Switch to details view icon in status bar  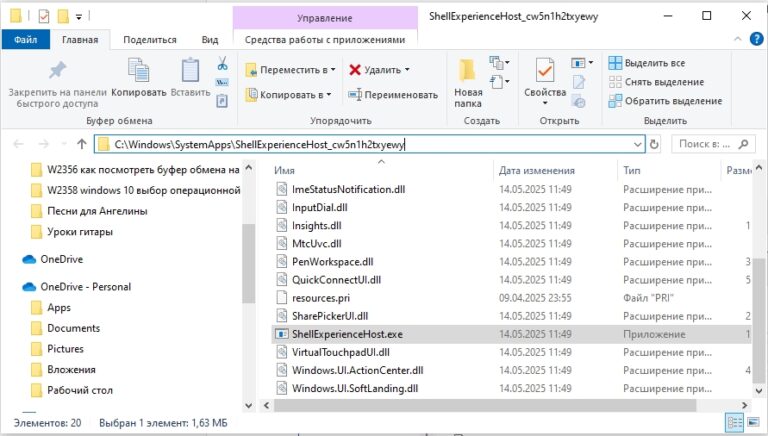pos(735,422)
